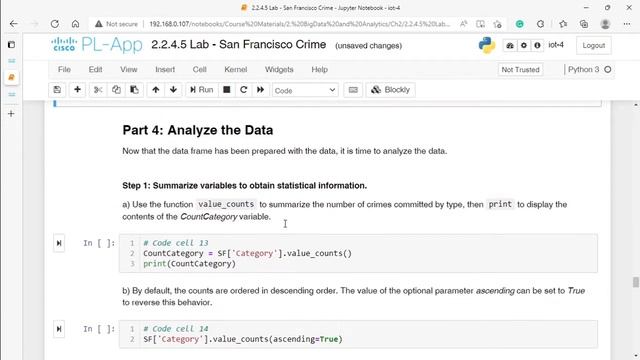The image size is (640, 360).
Task: Click inside Code cell 13 editor
Action: click(358, 253)
